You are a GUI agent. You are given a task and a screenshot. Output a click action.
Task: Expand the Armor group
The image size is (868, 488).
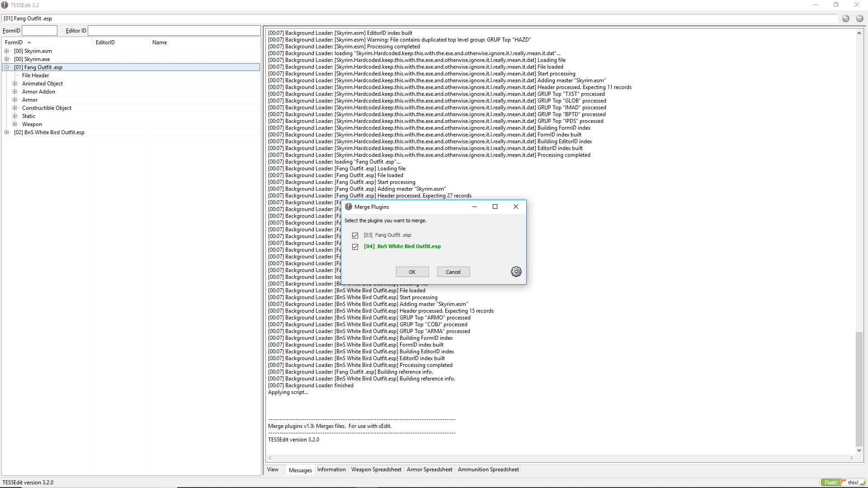(15, 100)
